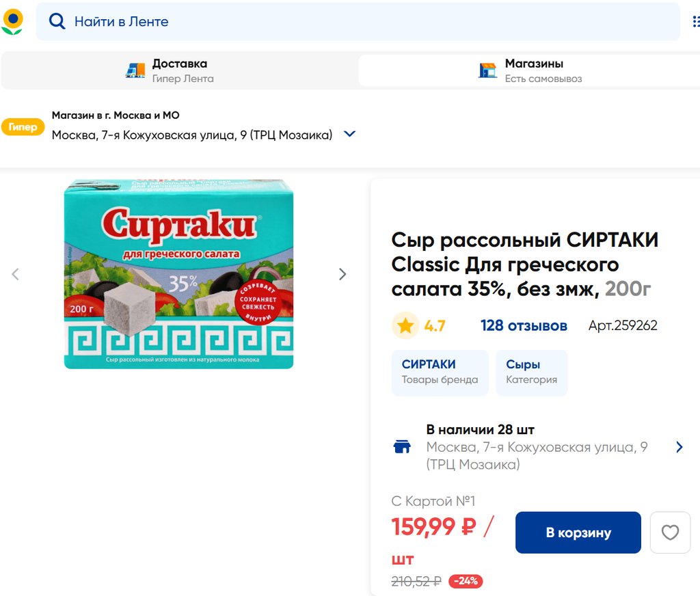Click the yellow star rating icon
Image resolution: width=700 pixels, height=596 pixels.
pos(405,326)
